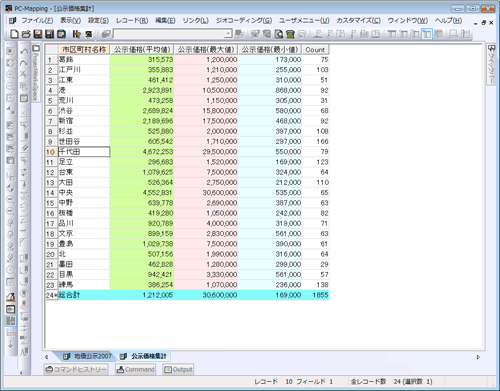Click the selection tool at top of left toolbar

pyautogui.click(x=11, y=51)
